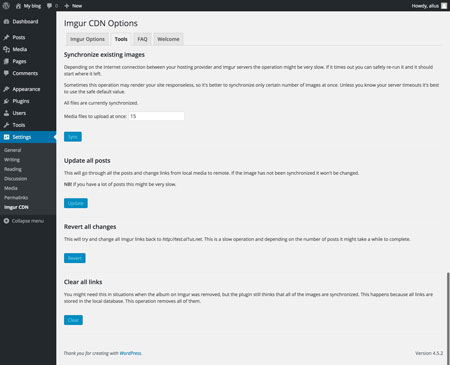Open the Dashboard menu icon
450x365 pixels.
pos(6,22)
